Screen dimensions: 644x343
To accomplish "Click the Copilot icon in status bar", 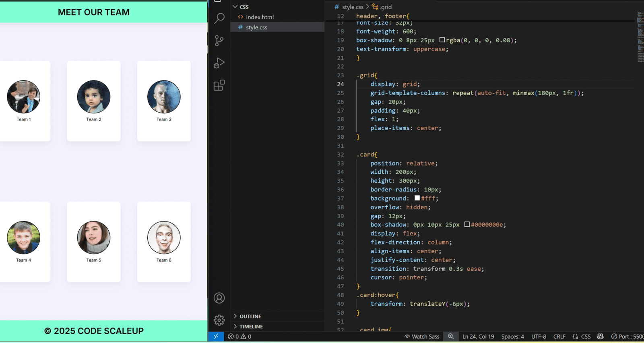I will click(x=600, y=337).
